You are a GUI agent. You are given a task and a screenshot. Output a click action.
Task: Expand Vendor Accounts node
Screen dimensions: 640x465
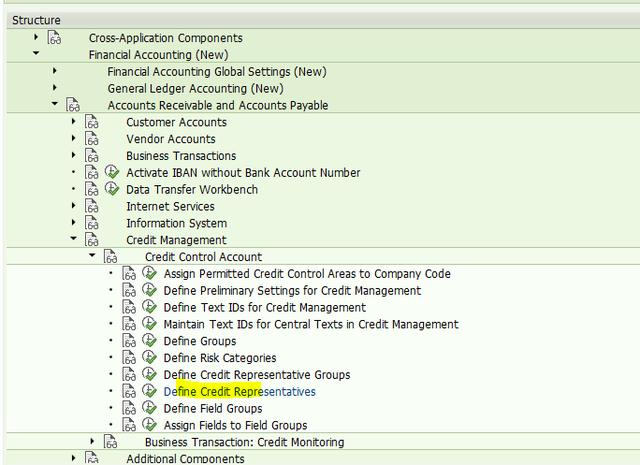point(73,138)
